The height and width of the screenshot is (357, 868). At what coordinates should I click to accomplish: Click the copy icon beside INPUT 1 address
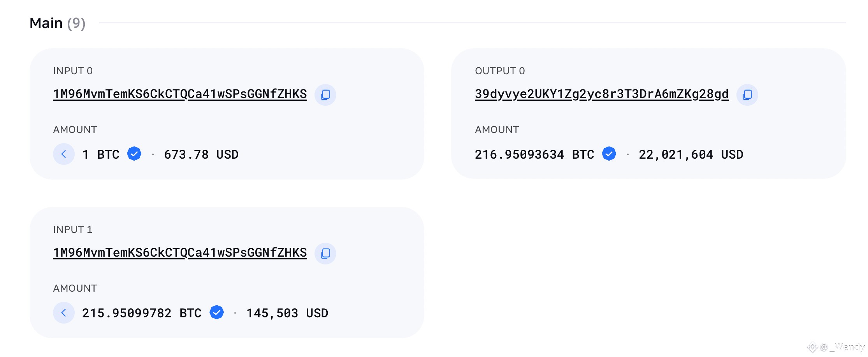point(325,253)
